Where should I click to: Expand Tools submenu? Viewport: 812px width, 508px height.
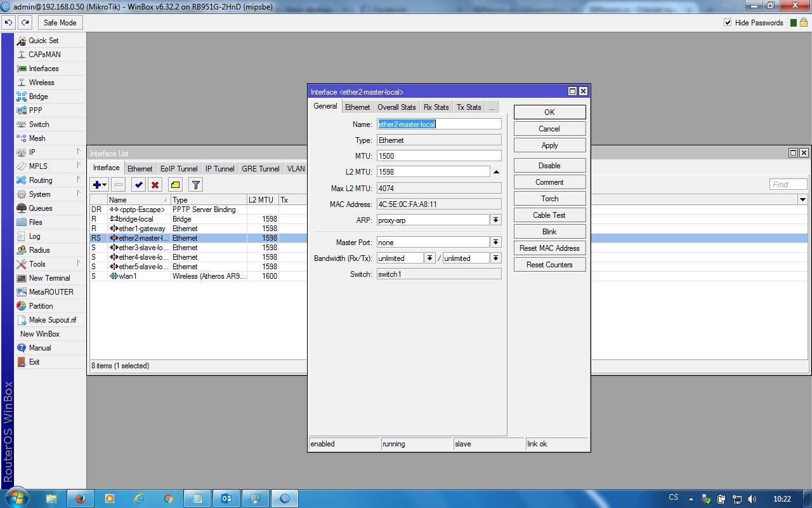pos(50,264)
